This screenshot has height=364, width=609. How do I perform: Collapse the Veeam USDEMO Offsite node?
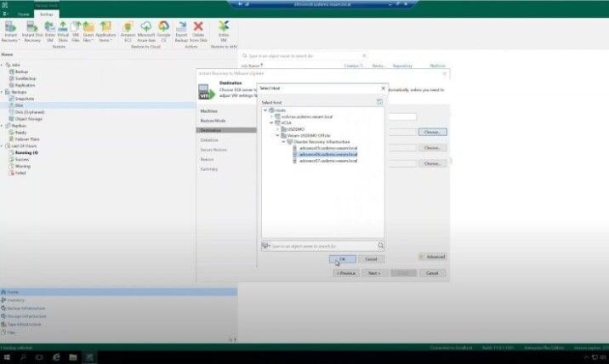pyautogui.click(x=277, y=135)
